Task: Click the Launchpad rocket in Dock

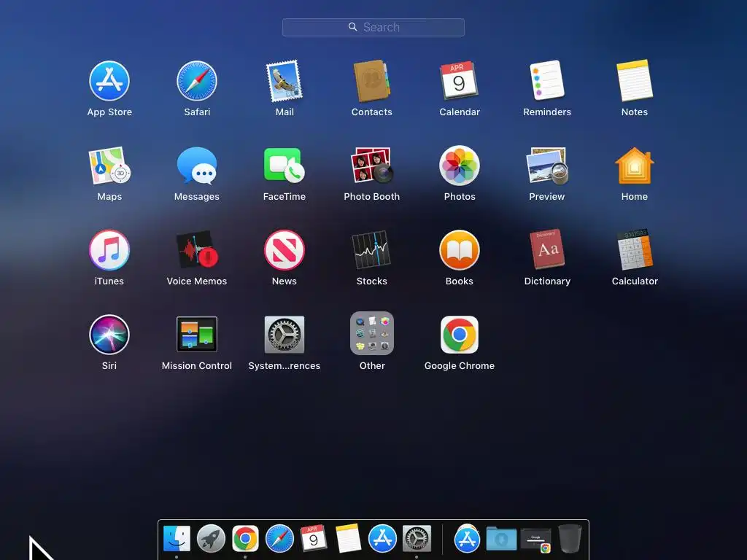Action: coord(211,539)
